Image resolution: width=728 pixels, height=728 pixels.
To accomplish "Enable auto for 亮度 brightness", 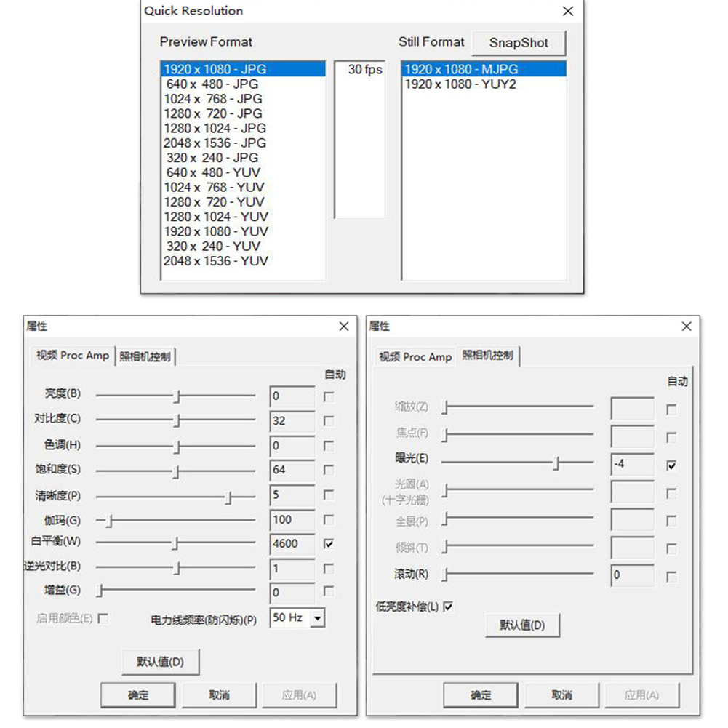I will point(329,397).
